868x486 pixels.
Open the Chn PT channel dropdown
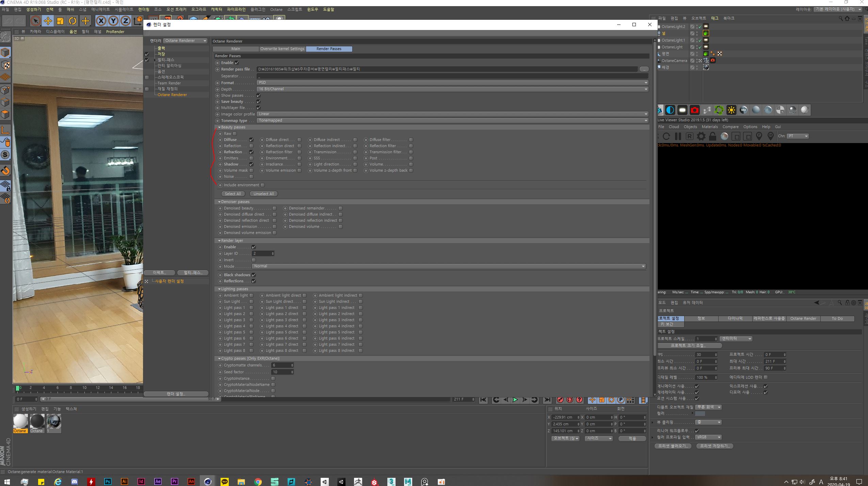coord(798,136)
